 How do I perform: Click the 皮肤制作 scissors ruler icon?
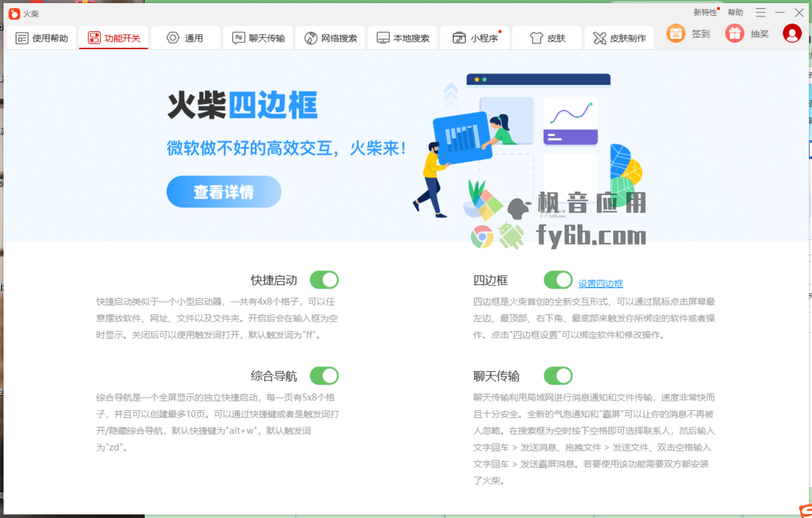(600, 38)
